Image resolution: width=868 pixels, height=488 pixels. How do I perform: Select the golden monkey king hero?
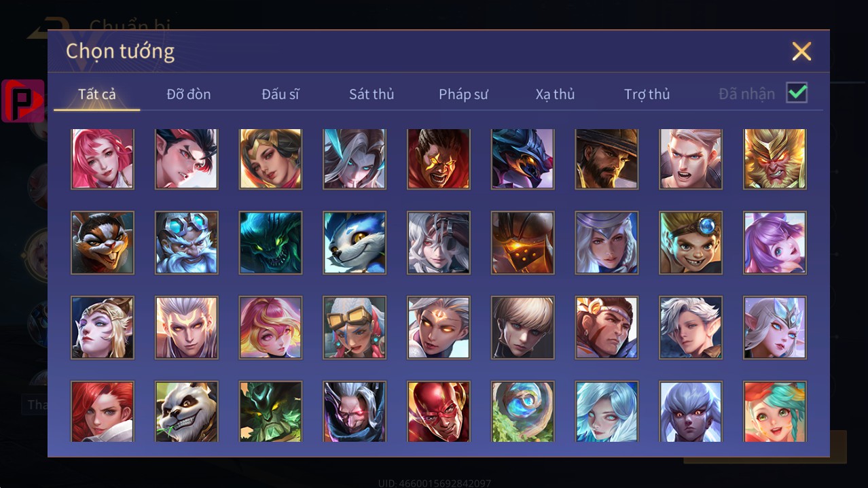(775, 159)
